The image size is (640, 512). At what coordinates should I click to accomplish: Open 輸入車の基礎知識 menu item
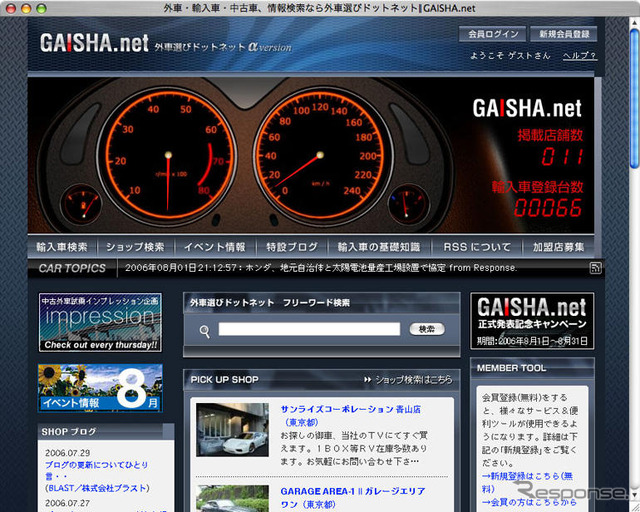(379, 247)
